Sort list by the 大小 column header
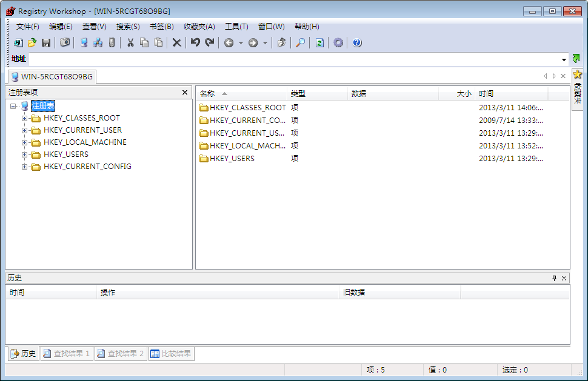 point(456,94)
